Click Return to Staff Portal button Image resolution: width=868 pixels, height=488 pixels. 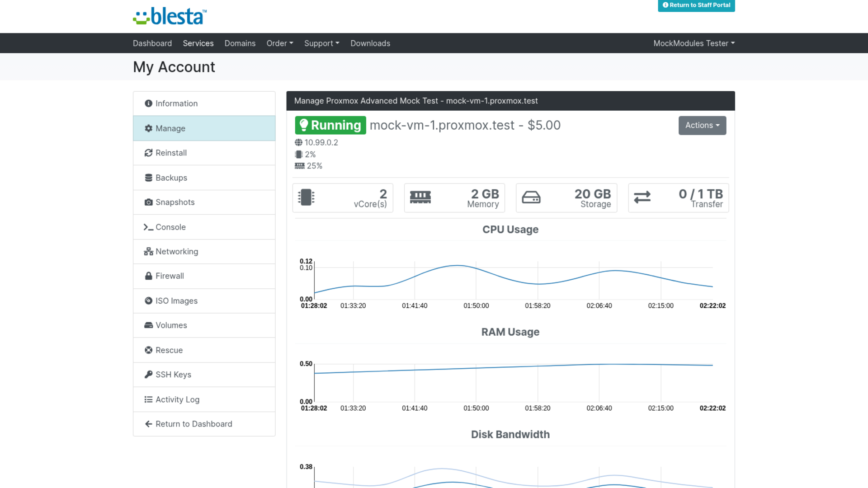click(x=696, y=5)
